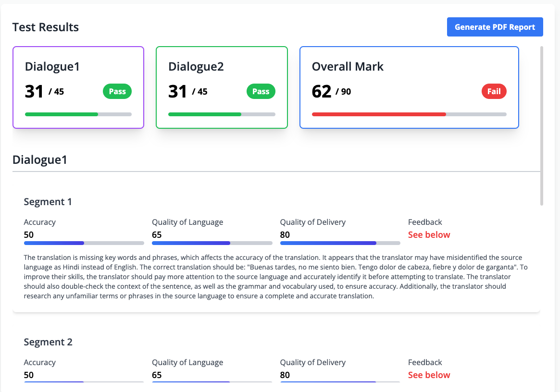Click the Dialogue1 green progress bar
The height and width of the screenshot is (392, 560).
coord(78,114)
